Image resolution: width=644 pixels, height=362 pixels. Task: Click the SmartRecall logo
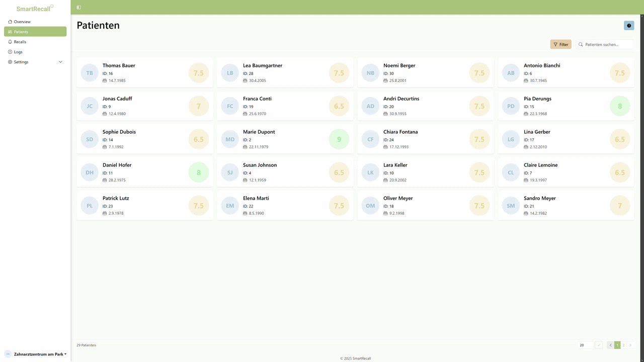pyautogui.click(x=35, y=9)
